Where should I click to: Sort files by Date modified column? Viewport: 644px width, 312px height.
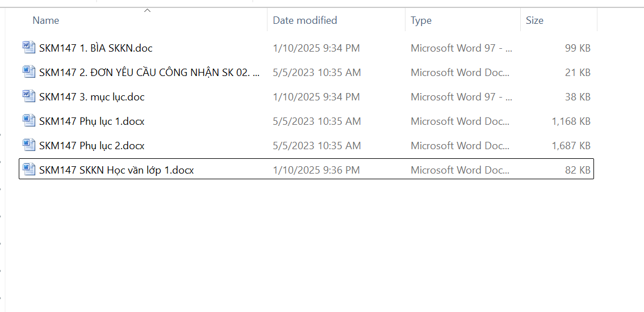tap(305, 20)
